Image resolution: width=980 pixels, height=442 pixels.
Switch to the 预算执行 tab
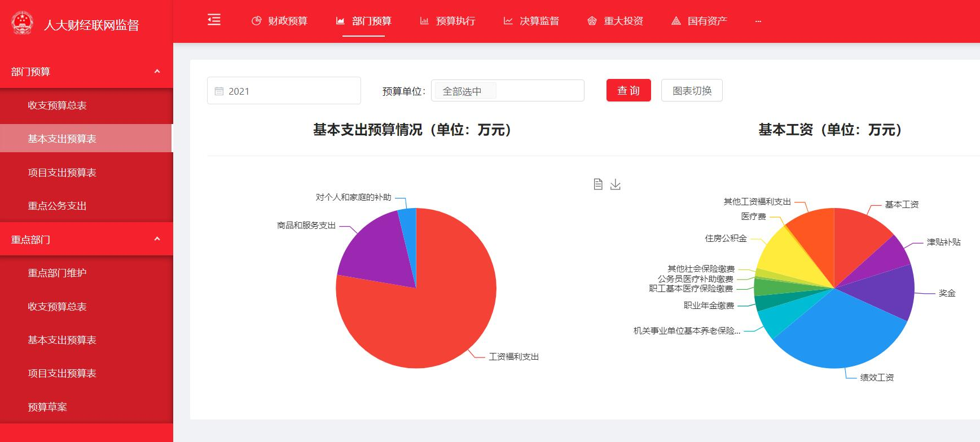click(448, 21)
